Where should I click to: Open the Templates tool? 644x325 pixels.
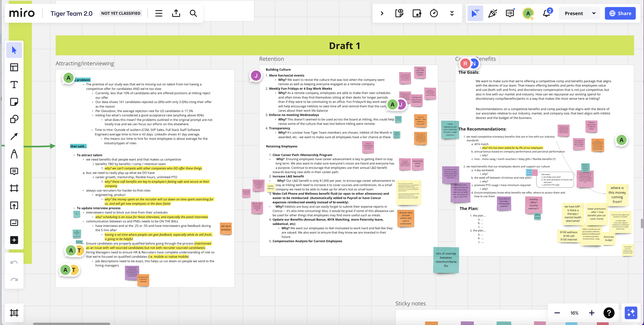pyautogui.click(x=14, y=67)
